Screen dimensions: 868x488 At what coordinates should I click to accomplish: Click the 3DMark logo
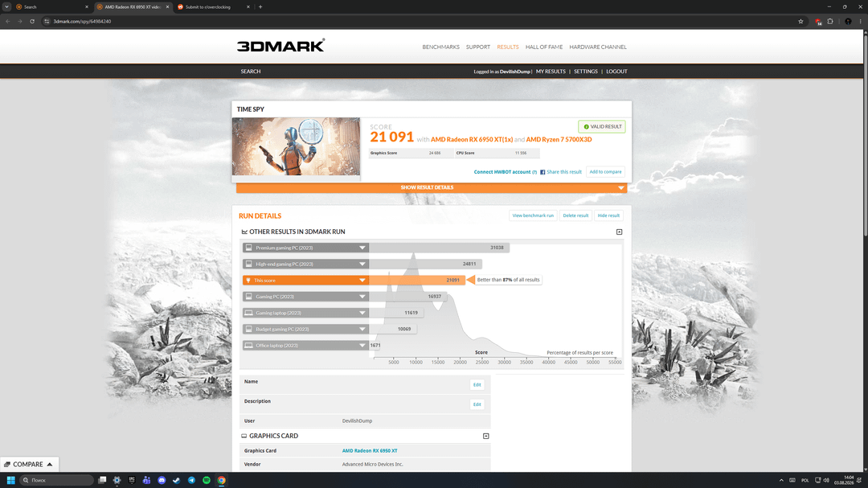pyautogui.click(x=280, y=45)
